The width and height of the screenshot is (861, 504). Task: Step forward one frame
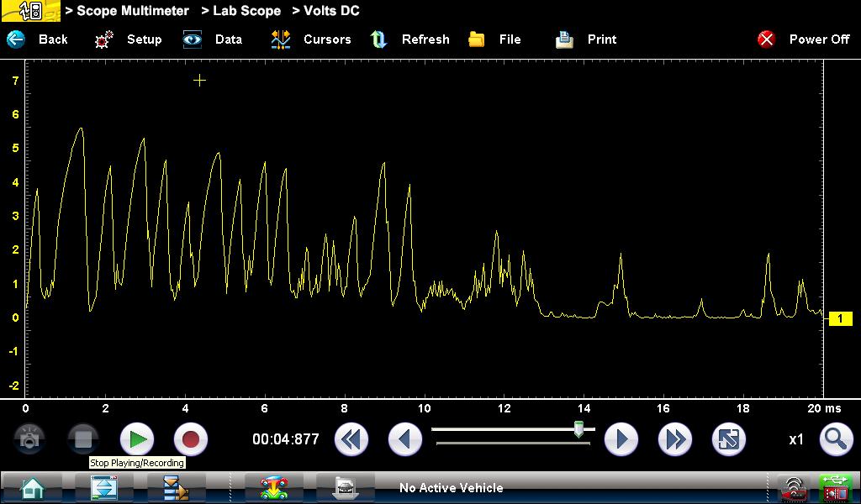(x=621, y=439)
